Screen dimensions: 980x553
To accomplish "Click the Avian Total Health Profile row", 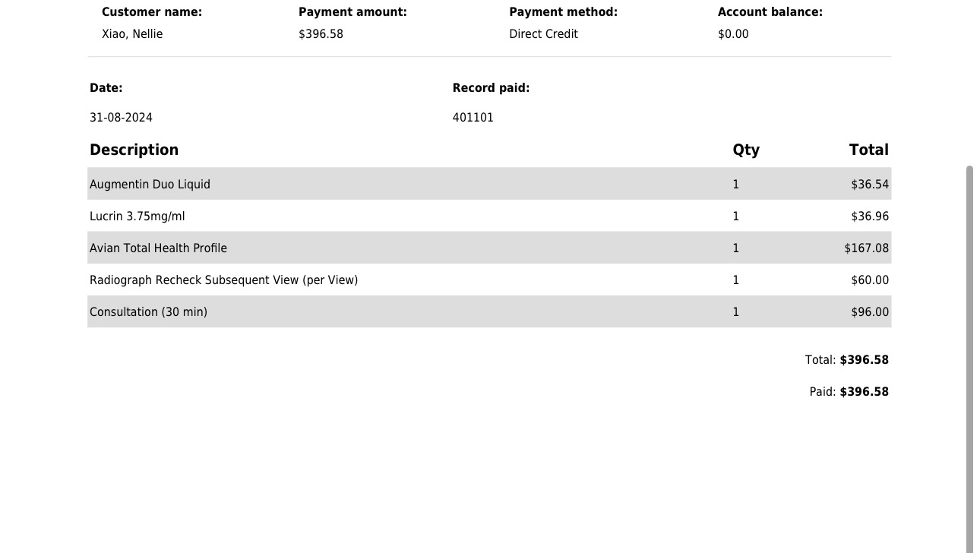I will tap(489, 248).
